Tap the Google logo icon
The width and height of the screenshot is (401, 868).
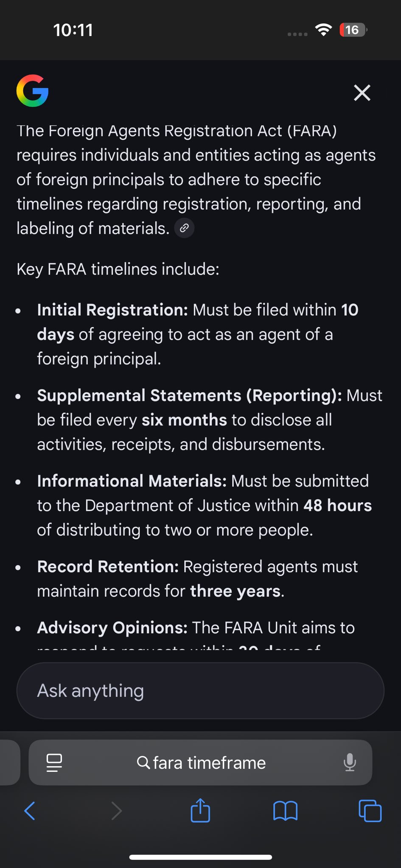pos(32,91)
